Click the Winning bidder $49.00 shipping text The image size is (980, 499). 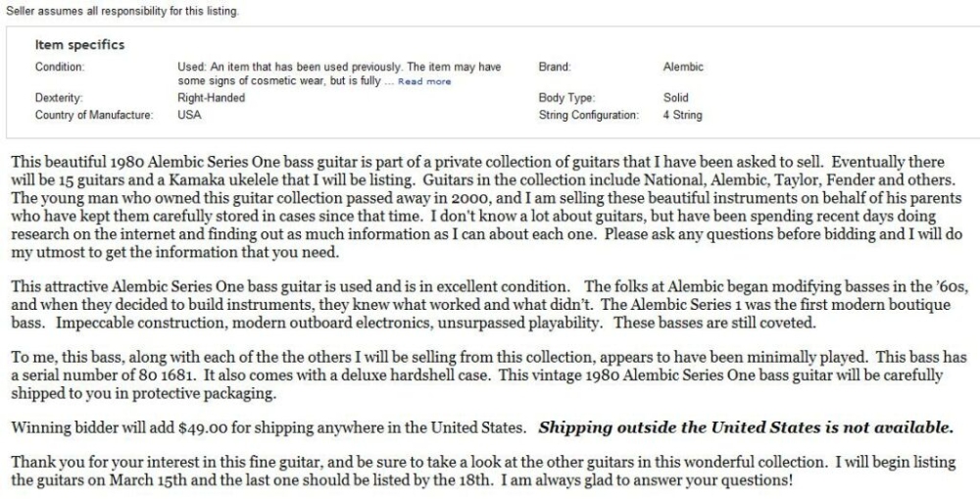point(270,428)
